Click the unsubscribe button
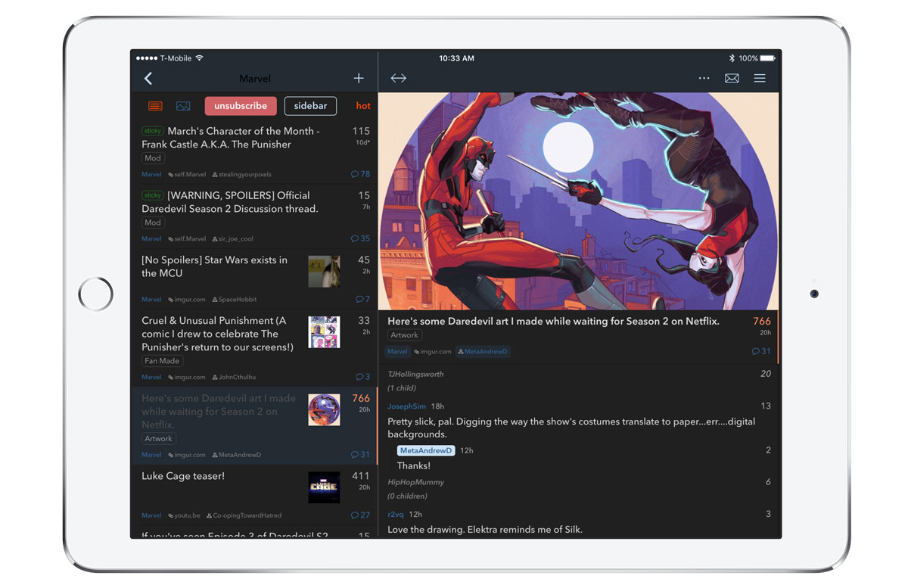 [x=241, y=106]
